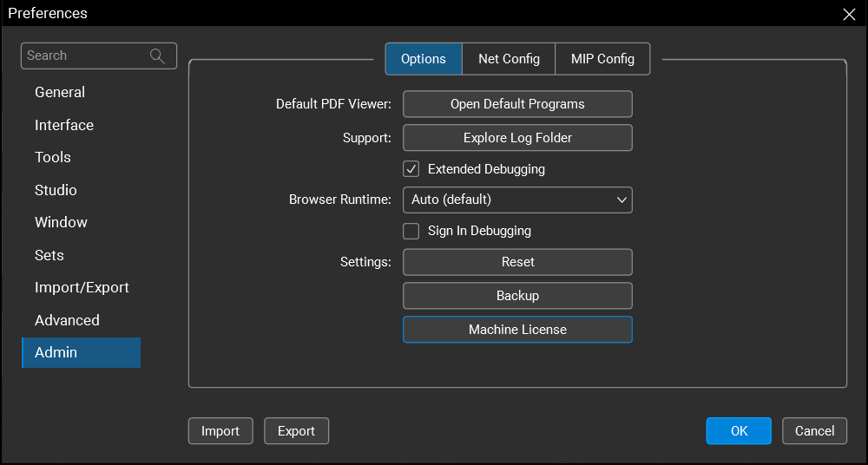Select the General category in sidebar
Viewport: 868px width, 465px height.
[60, 92]
